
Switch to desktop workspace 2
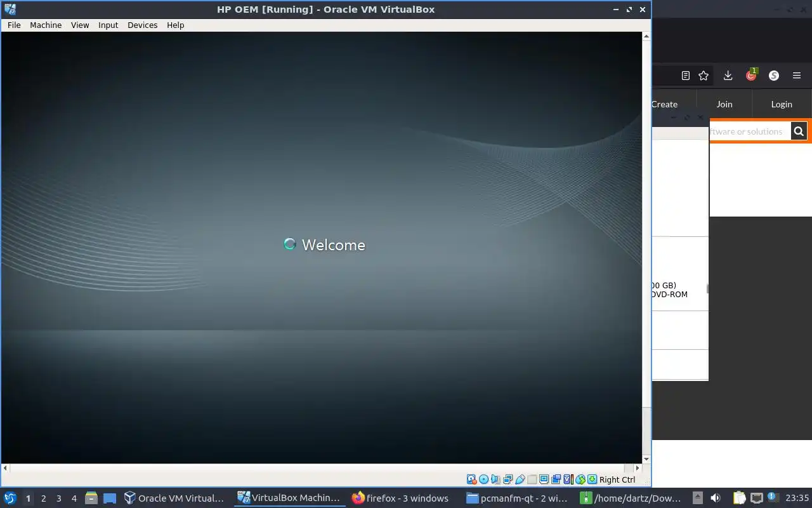(43, 498)
